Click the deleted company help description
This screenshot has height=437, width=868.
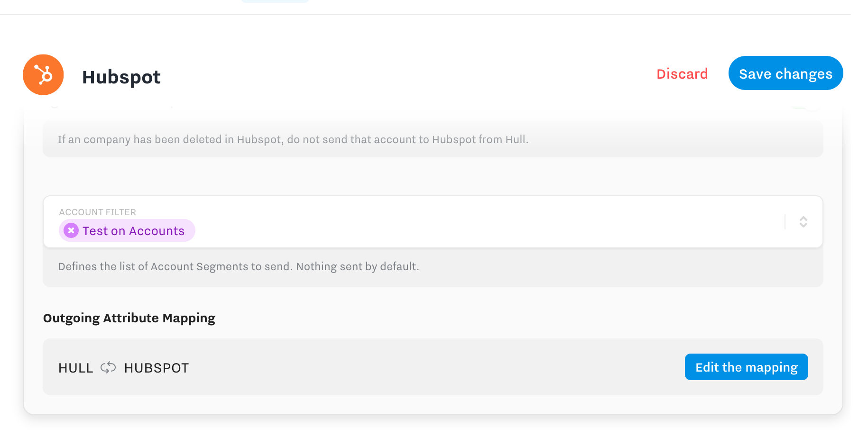[293, 139]
